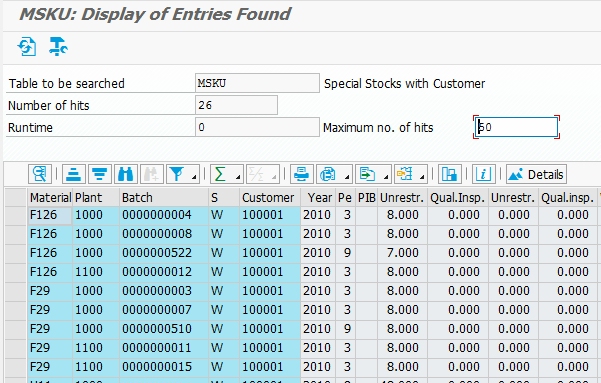The image size is (601, 383).
Task: Click the grayed Find Next icon
Action: (152, 174)
